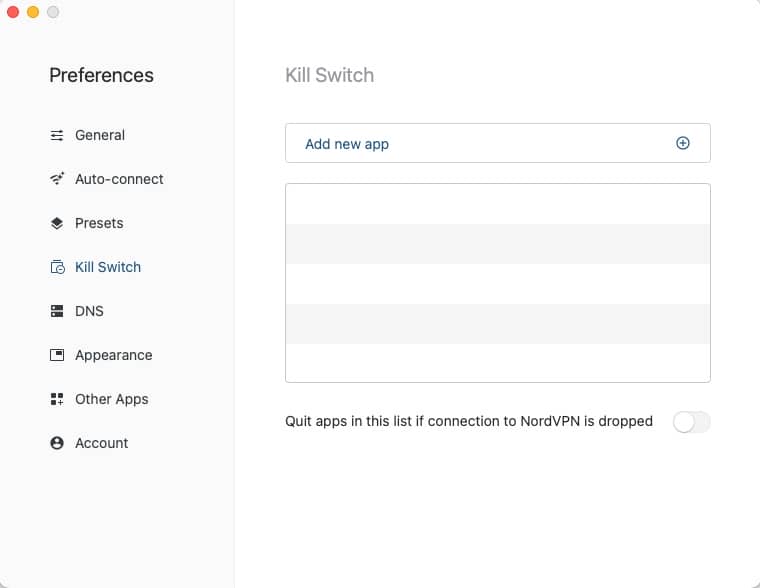The image size is (760, 588).
Task: Click the Account person icon
Action: [57, 443]
